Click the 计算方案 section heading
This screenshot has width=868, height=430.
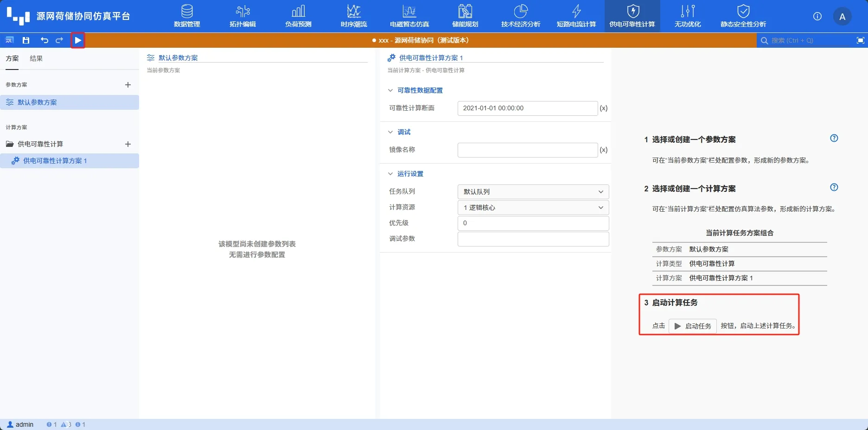tap(16, 127)
